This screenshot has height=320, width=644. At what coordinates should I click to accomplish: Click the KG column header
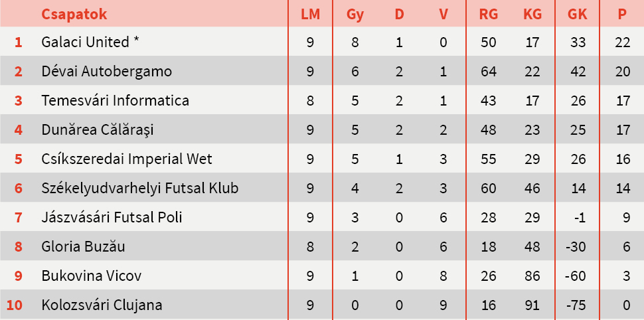coord(532,14)
